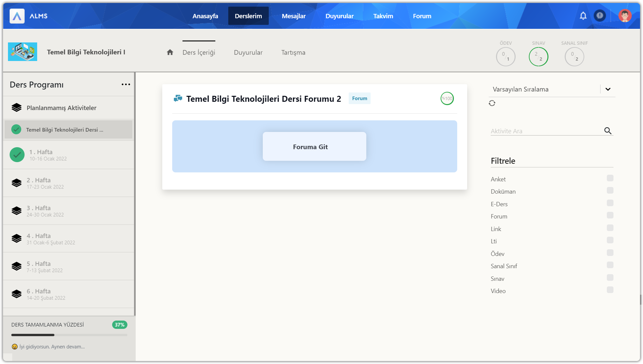Open the user profile avatar
The image size is (643, 364).
coord(625,16)
